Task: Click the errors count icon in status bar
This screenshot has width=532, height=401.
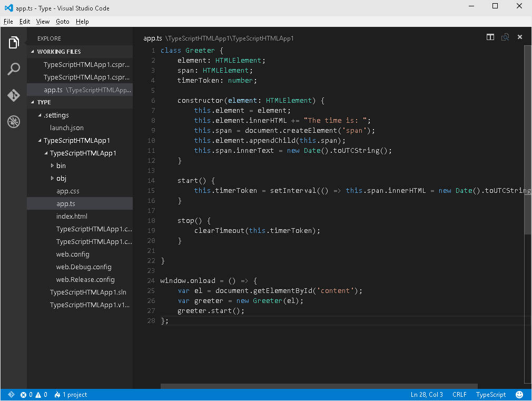Action: 23,395
